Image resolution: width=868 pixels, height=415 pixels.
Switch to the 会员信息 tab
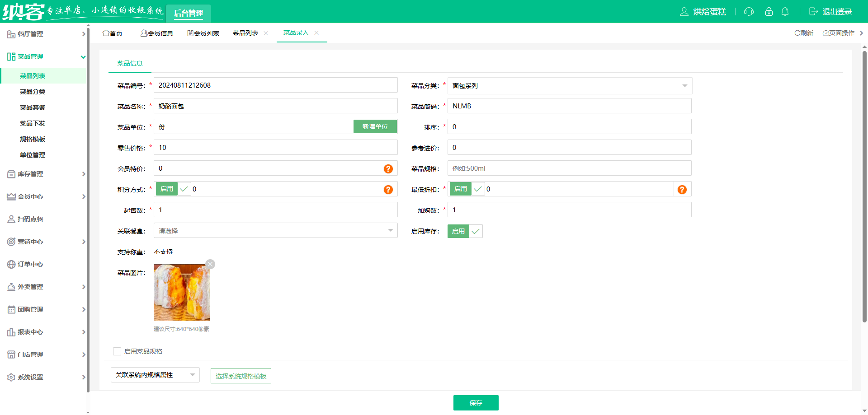tap(157, 33)
